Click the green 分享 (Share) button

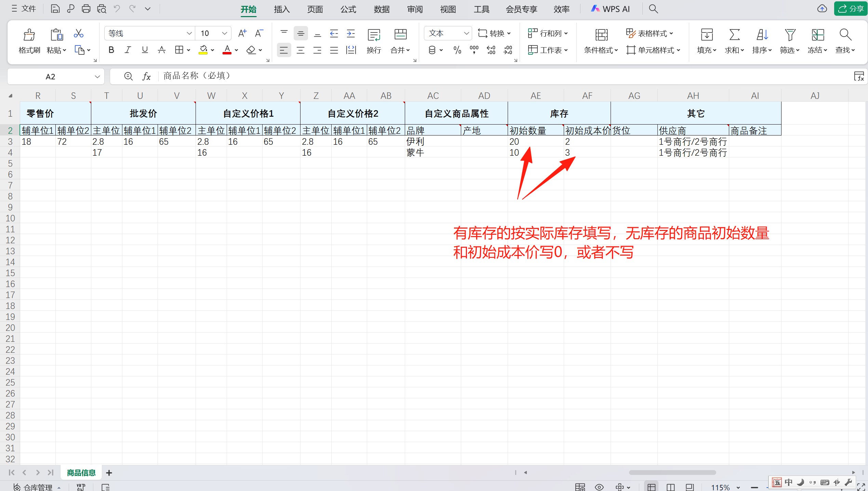[851, 9]
